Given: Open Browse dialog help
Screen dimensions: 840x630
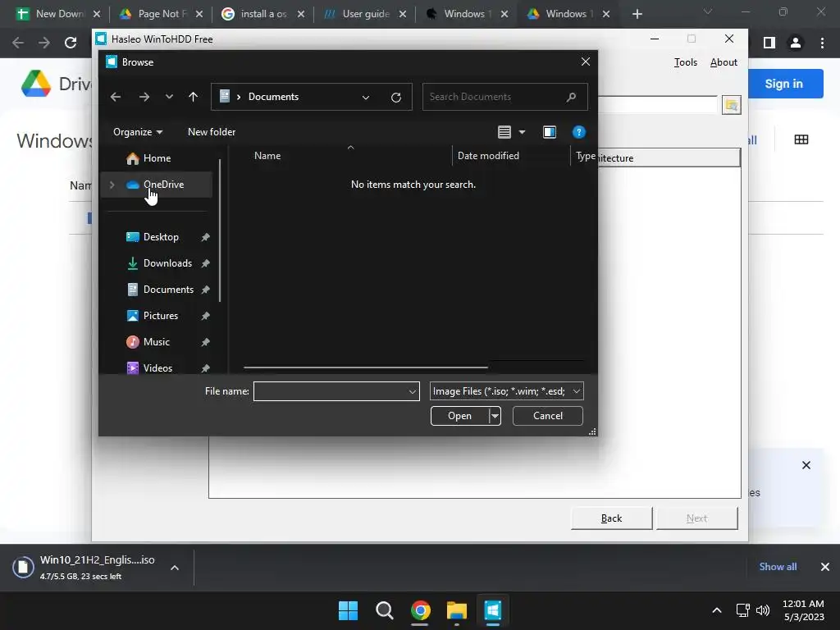Looking at the screenshot, I should (x=578, y=132).
